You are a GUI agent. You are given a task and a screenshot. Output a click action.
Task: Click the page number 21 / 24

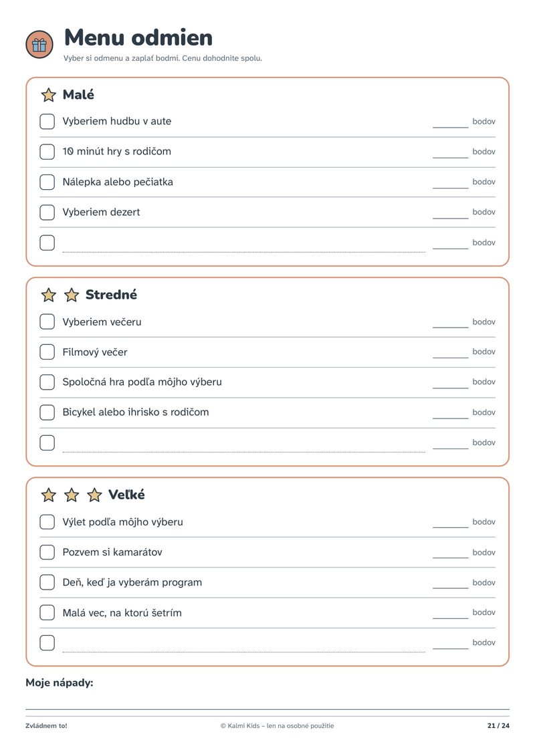(x=498, y=726)
